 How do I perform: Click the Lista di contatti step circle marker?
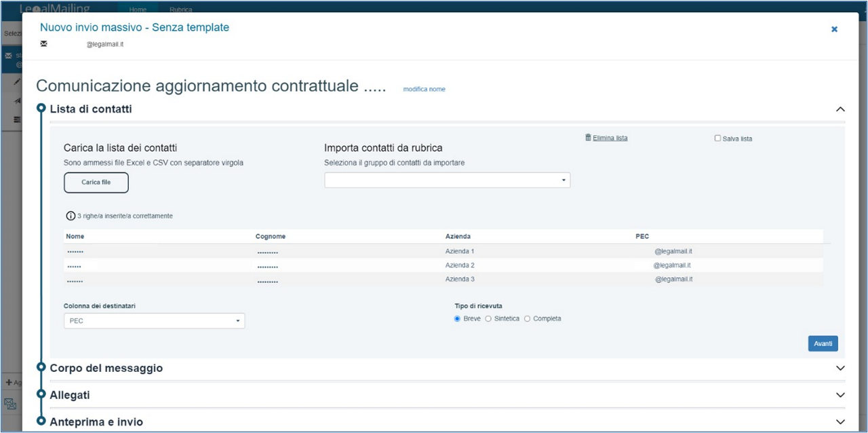(x=41, y=109)
